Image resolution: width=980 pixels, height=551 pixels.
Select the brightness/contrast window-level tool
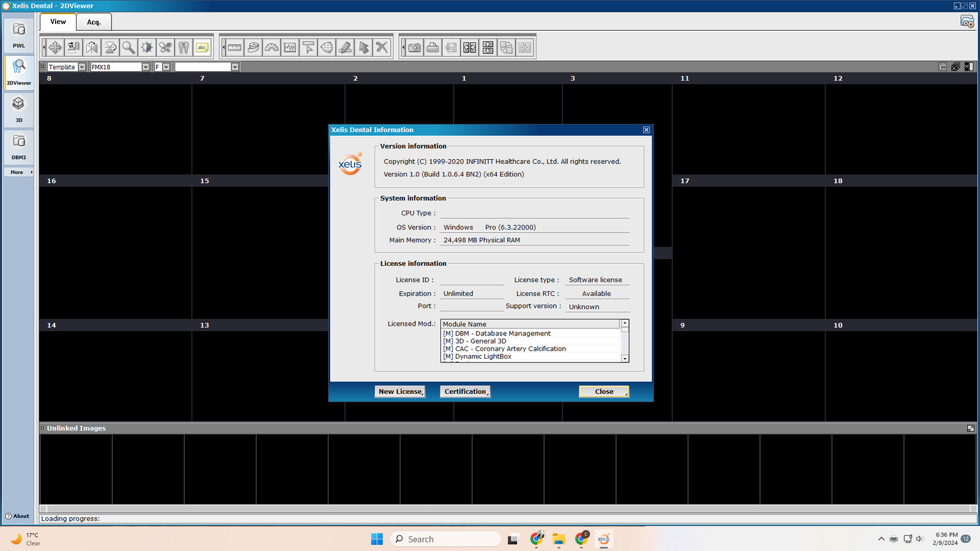coord(147,47)
